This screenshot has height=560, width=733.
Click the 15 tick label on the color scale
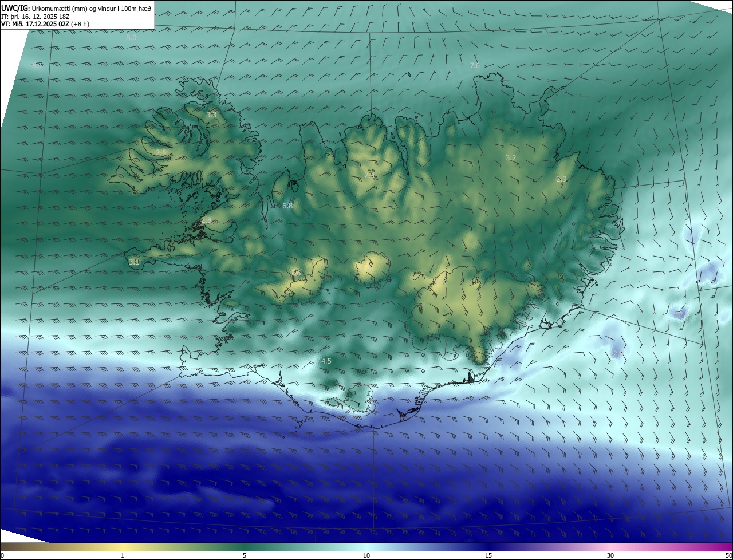point(488,555)
